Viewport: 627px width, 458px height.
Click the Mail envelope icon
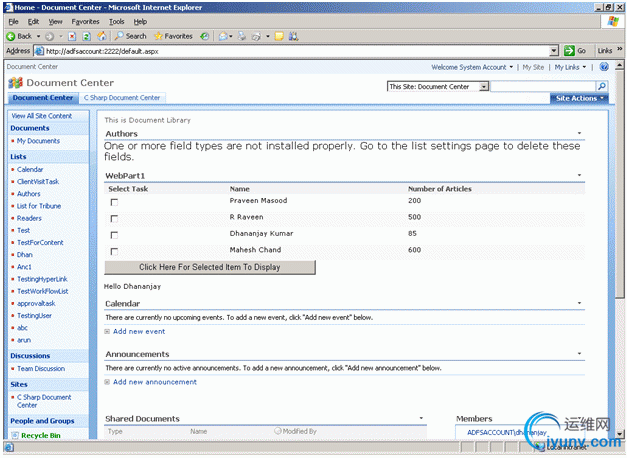[223, 36]
